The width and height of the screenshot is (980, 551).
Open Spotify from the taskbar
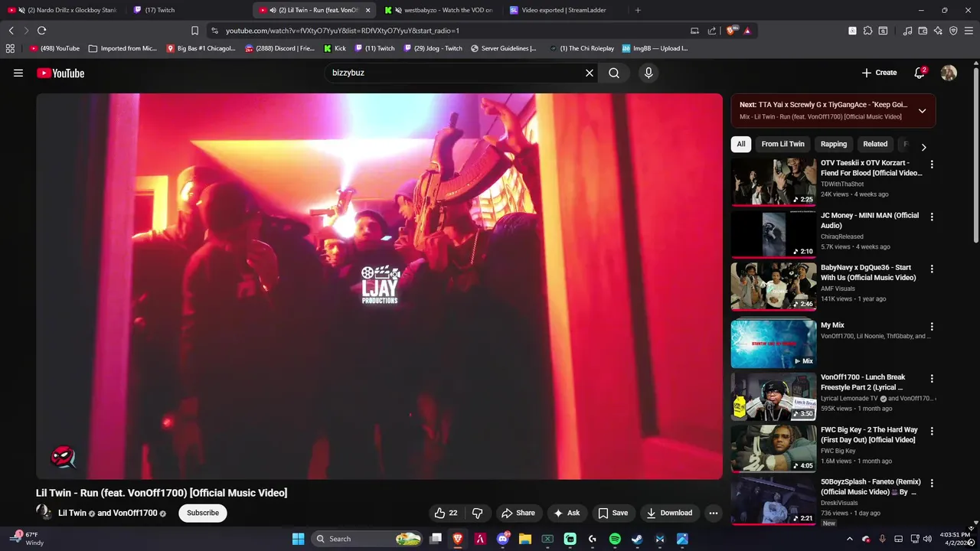(x=615, y=539)
